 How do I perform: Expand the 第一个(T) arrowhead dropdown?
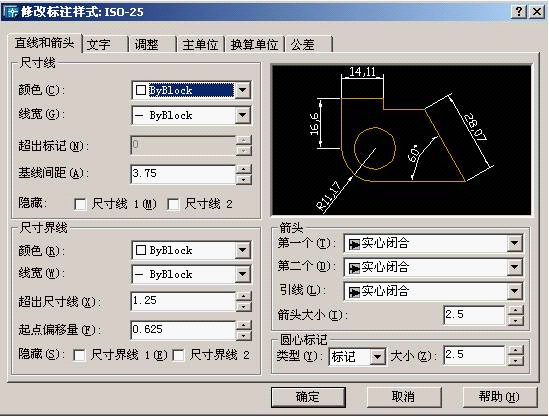pyautogui.click(x=514, y=243)
